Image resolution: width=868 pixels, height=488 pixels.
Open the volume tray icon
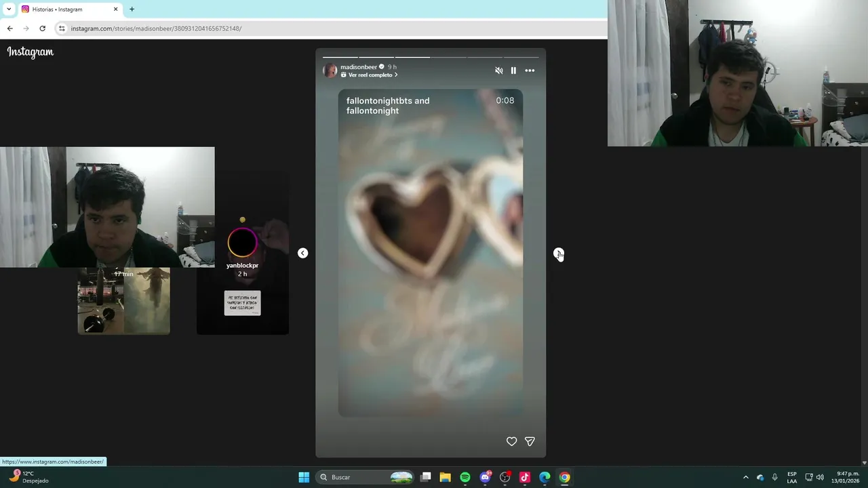820,477
